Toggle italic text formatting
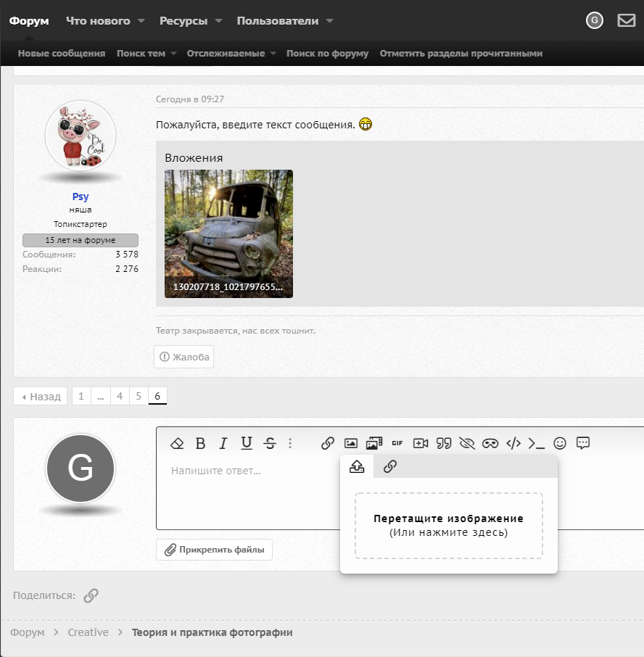The height and width of the screenshot is (657, 644). 223,443
